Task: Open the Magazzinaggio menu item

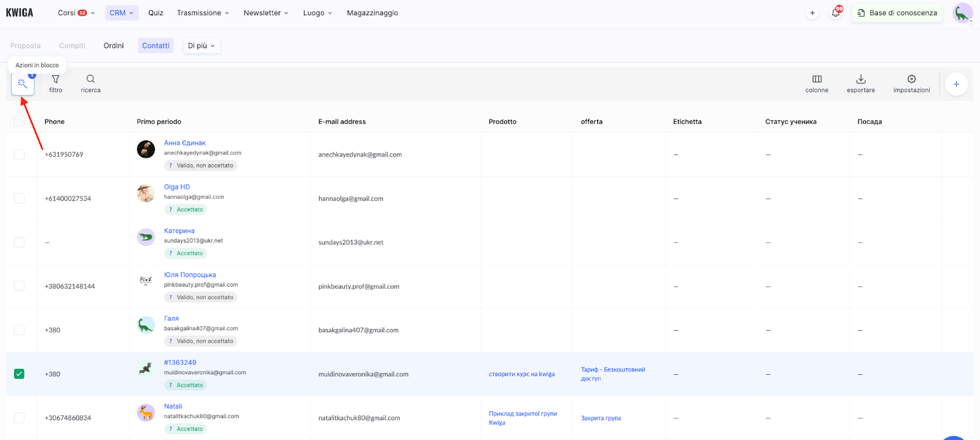Action: coord(372,13)
